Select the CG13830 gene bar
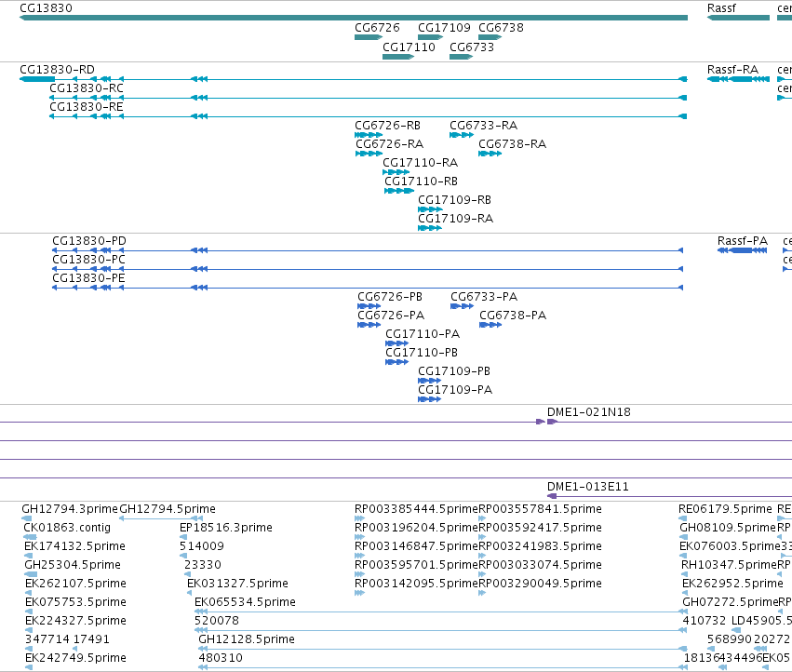Viewport: 792px width, 672px height. [x=354, y=18]
